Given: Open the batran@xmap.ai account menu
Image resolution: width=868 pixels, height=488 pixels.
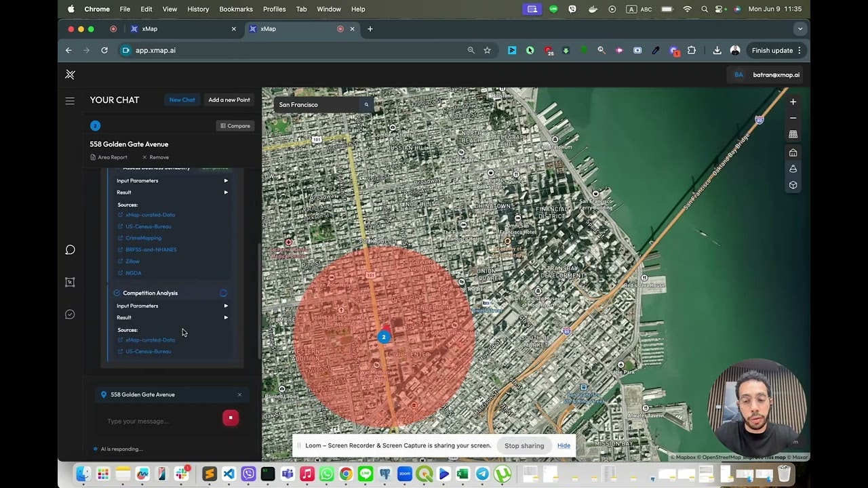Looking at the screenshot, I should pyautogui.click(x=767, y=75).
